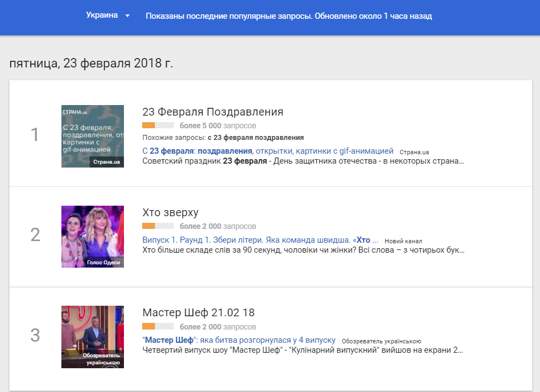Viewport: 540px width, 392px height.
Task: Select the "Мастер Шеф 21.02 18" trend title
Action: coord(198,312)
